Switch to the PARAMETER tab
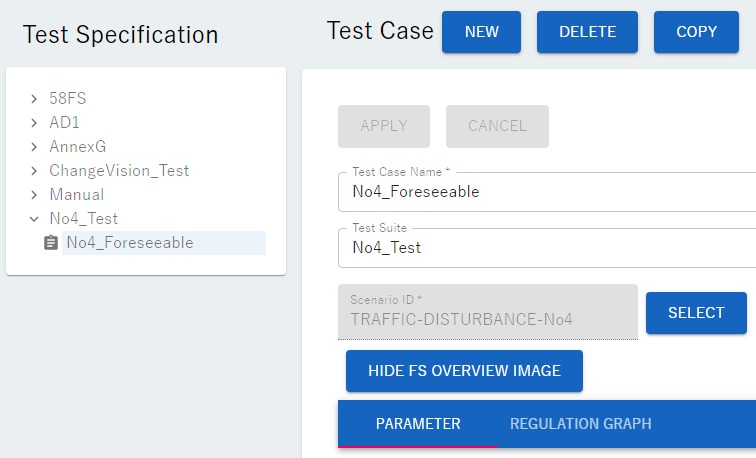 click(418, 424)
